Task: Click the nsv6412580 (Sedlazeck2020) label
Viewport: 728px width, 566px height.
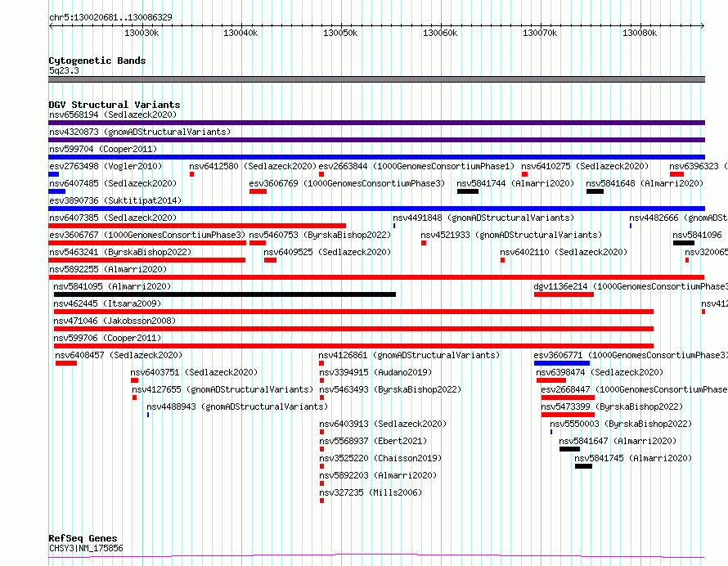Action: [x=253, y=166]
